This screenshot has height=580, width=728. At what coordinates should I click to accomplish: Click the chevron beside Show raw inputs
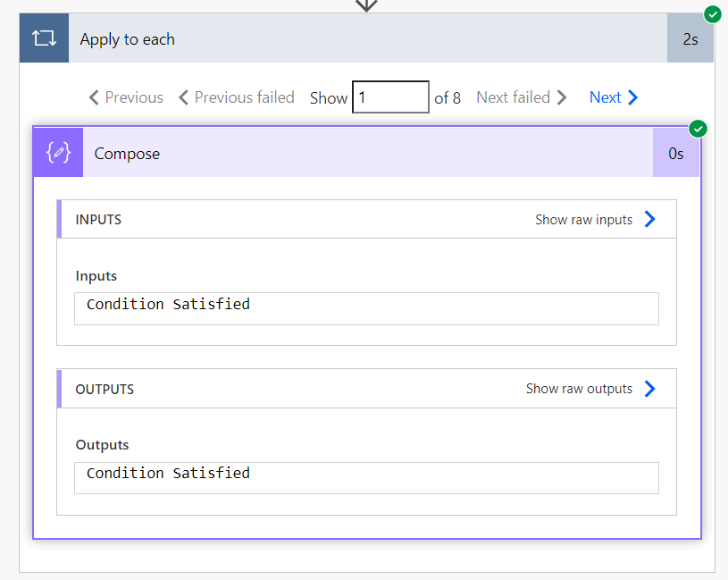[649, 219]
